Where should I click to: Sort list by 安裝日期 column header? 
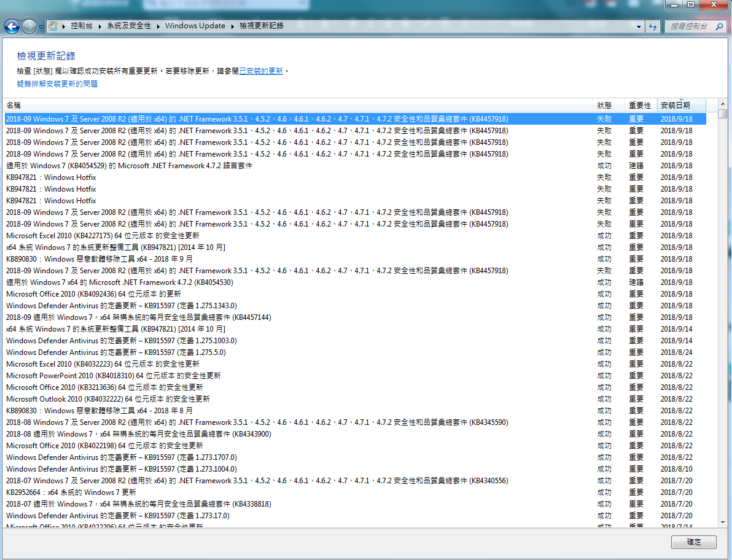(675, 106)
